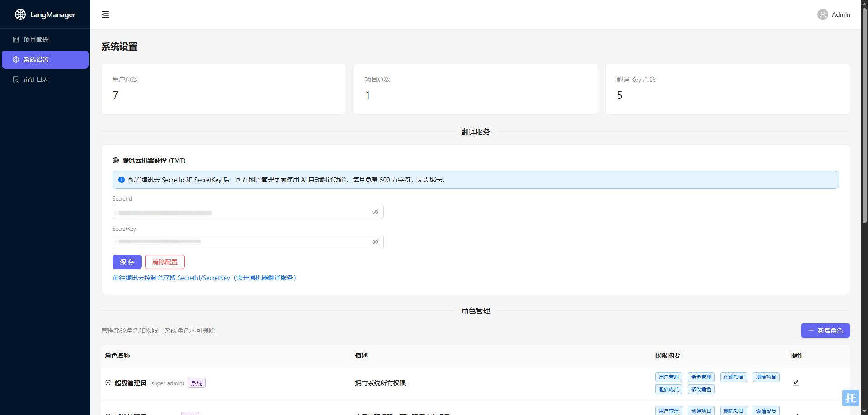Click the 项目管理 sidebar icon
The width and height of the screenshot is (868, 415).
tap(16, 40)
